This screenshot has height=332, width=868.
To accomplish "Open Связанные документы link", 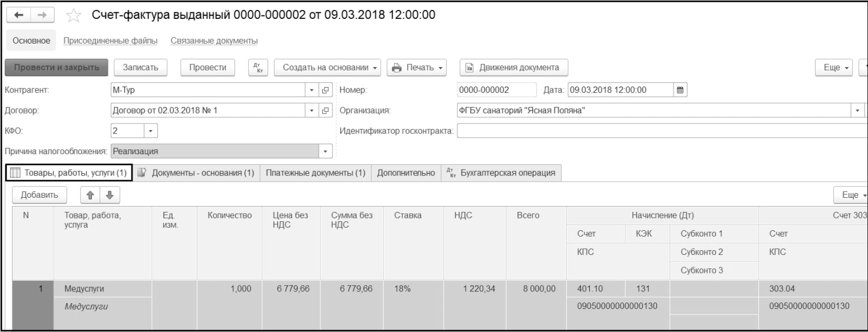I will point(214,41).
